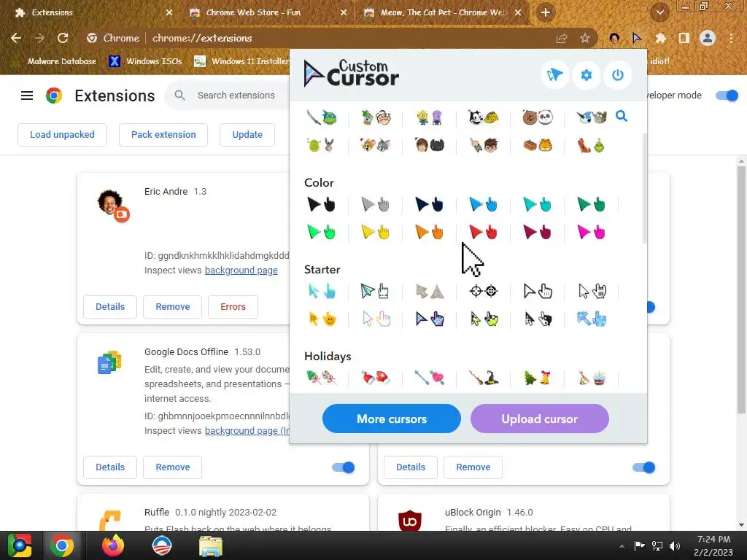Open the Extensions hamburger main menu

(x=27, y=96)
